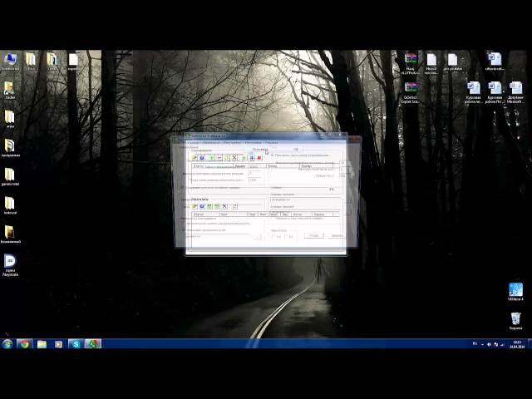Select the green-red A app taskbar button
The height and width of the screenshot is (399, 532).
(x=92, y=344)
